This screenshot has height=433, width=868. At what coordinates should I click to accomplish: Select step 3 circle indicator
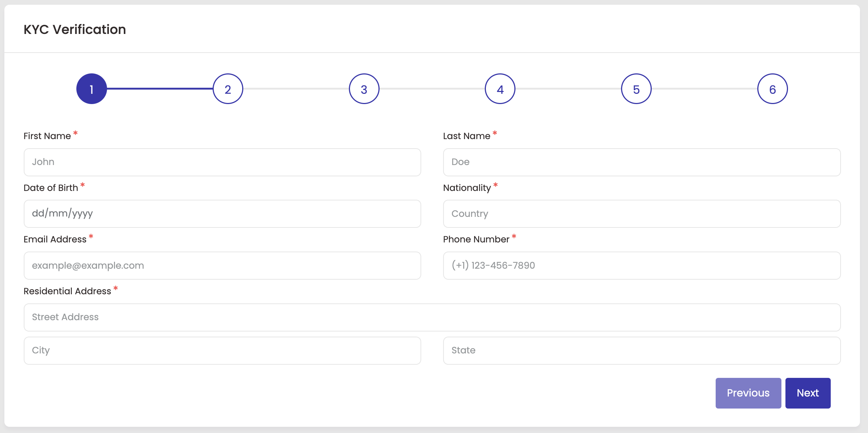364,89
